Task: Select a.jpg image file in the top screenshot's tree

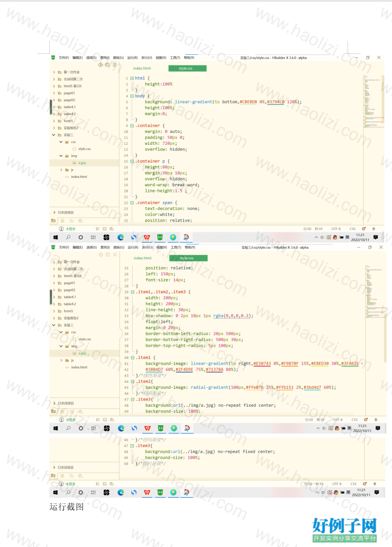Action: [82, 163]
